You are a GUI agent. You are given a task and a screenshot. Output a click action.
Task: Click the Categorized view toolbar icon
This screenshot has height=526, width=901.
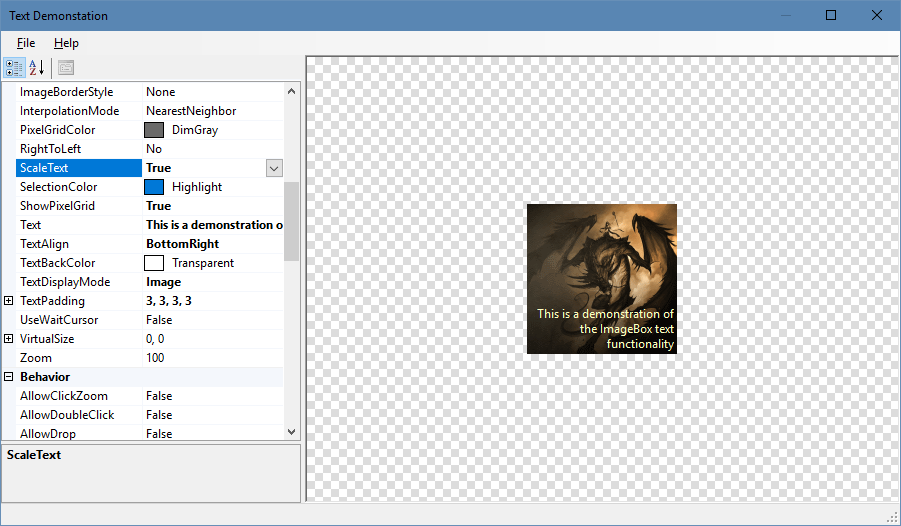click(14, 68)
